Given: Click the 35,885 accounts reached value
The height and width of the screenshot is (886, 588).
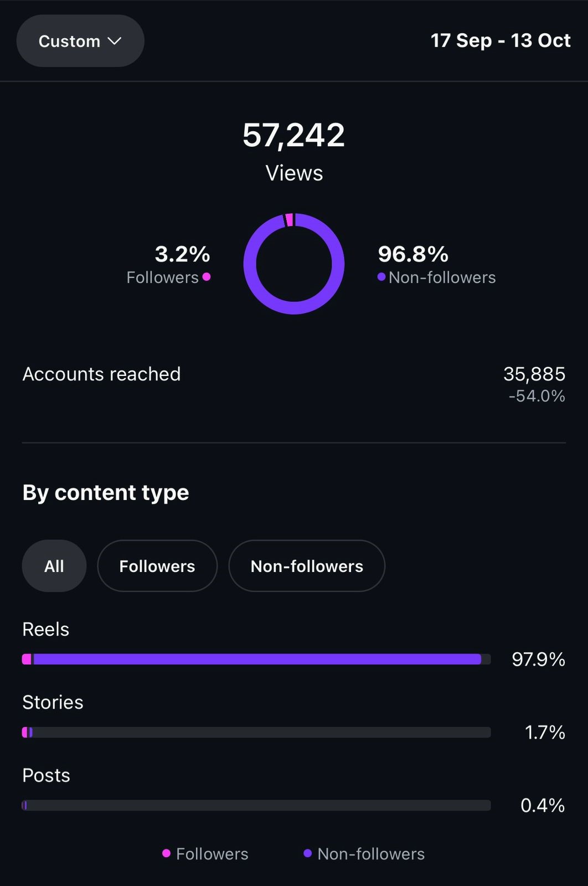Looking at the screenshot, I should (534, 374).
